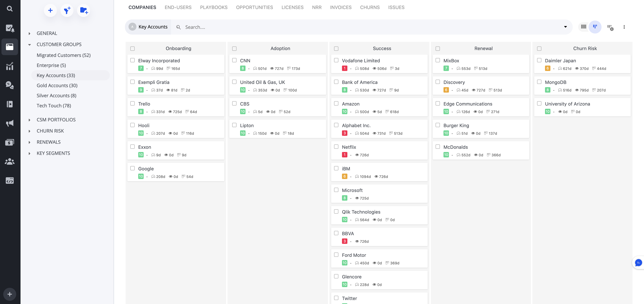Switch to the PLAYBOOKS tab
Image resolution: width=644 pixels, height=304 pixels.
[213, 7]
